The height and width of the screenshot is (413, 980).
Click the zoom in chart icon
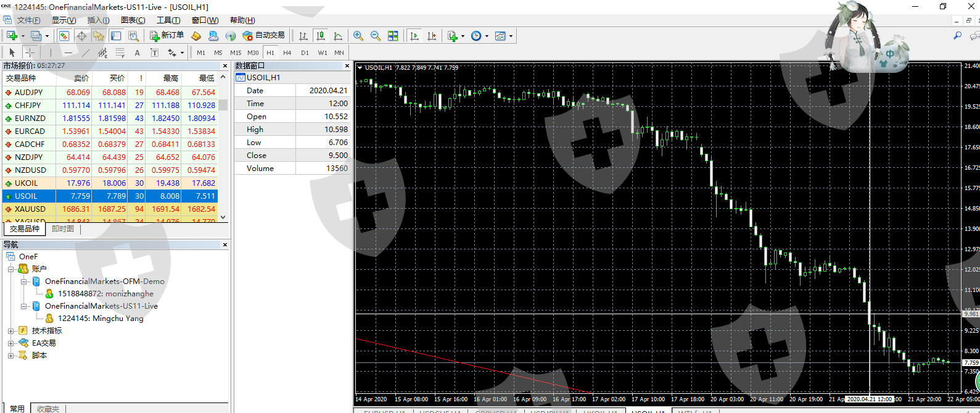(358, 36)
